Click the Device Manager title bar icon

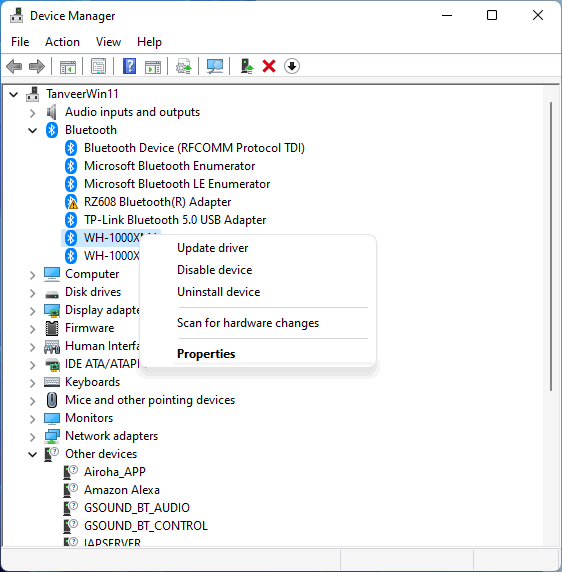pyautogui.click(x=16, y=15)
